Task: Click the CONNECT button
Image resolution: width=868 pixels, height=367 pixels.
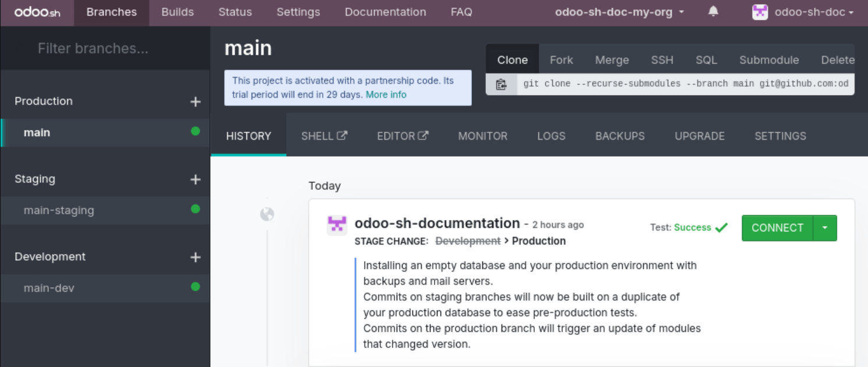Action: point(777,228)
